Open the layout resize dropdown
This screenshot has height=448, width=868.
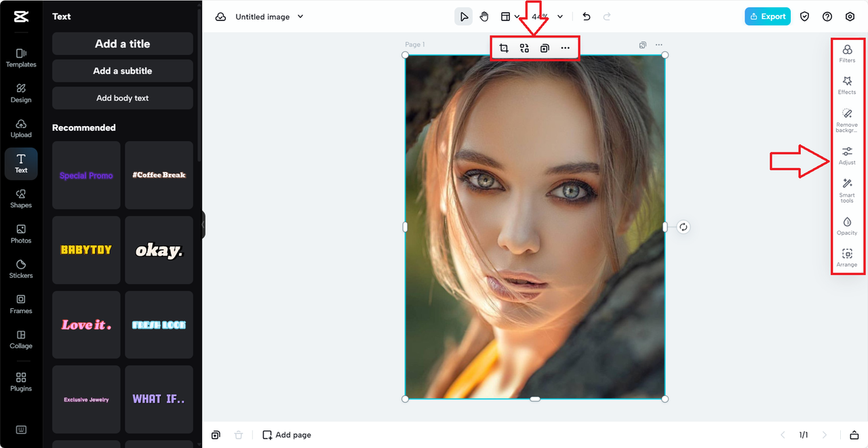pyautogui.click(x=510, y=17)
